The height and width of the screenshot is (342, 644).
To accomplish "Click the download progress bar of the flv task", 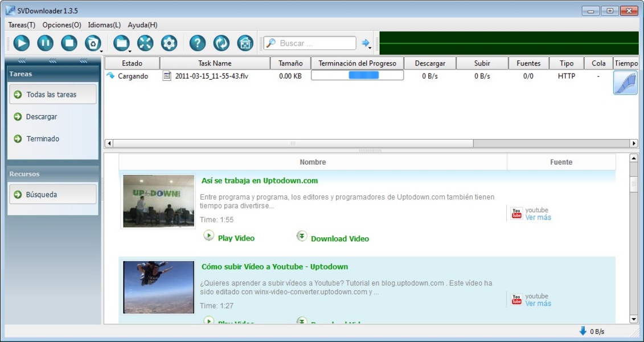I will [x=357, y=76].
